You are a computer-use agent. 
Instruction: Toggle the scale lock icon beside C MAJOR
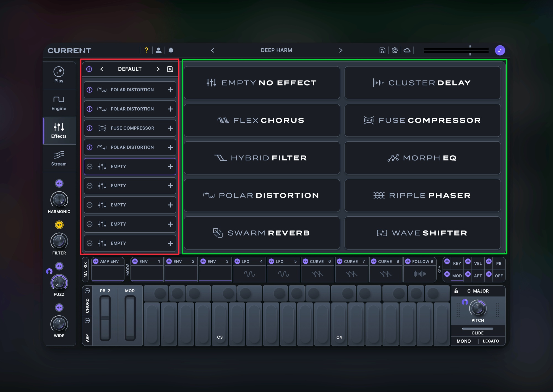(x=456, y=291)
